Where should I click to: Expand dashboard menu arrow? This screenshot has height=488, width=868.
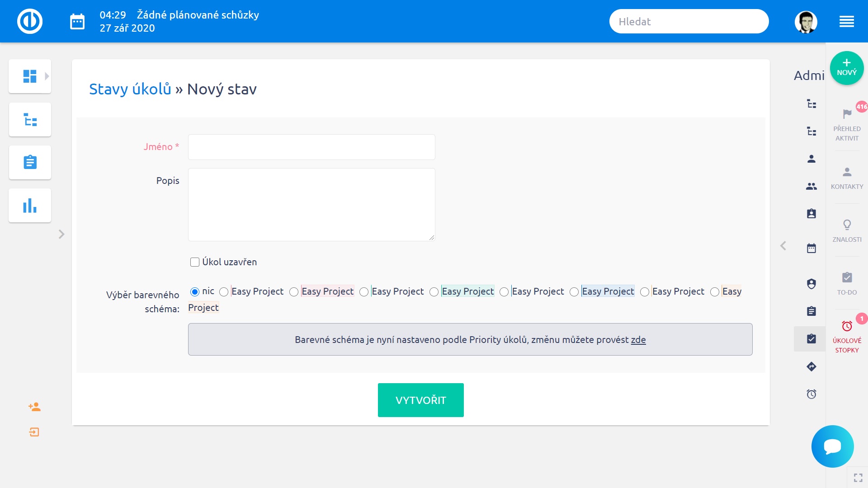[47, 76]
